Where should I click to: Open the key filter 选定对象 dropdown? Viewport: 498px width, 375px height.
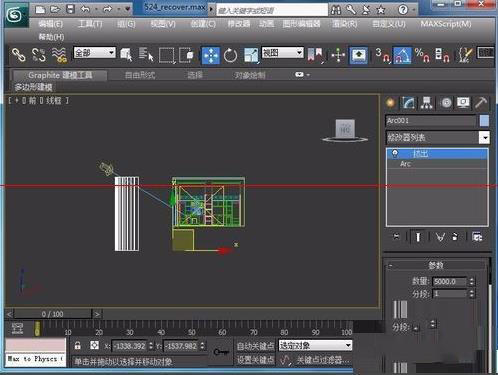click(315, 345)
